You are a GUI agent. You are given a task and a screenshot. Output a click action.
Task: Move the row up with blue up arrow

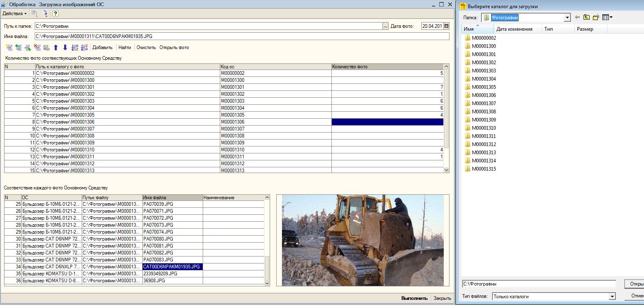coord(56,47)
